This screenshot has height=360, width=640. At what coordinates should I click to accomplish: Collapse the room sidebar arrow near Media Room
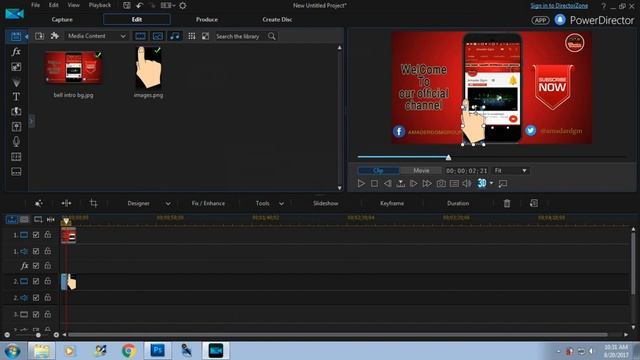[x=26, y=37]
